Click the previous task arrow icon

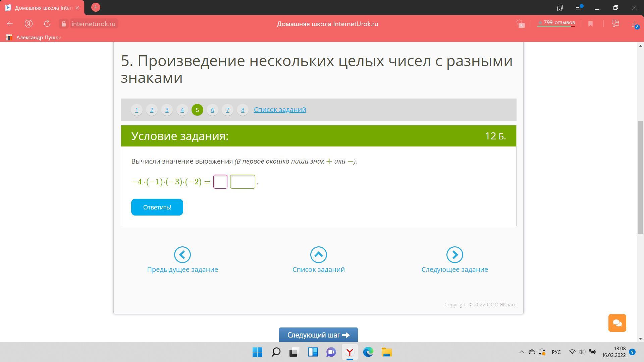[x=182, y=255]
